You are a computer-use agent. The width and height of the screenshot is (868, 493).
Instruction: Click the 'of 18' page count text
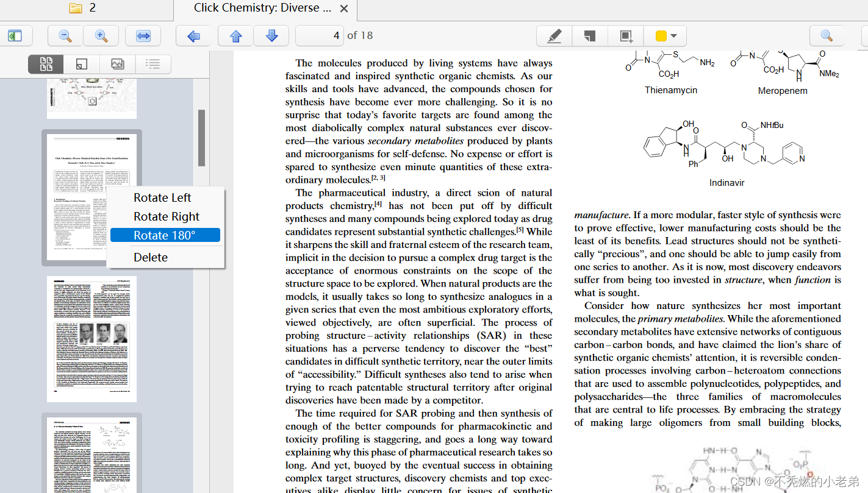click(x=360, y=35)
